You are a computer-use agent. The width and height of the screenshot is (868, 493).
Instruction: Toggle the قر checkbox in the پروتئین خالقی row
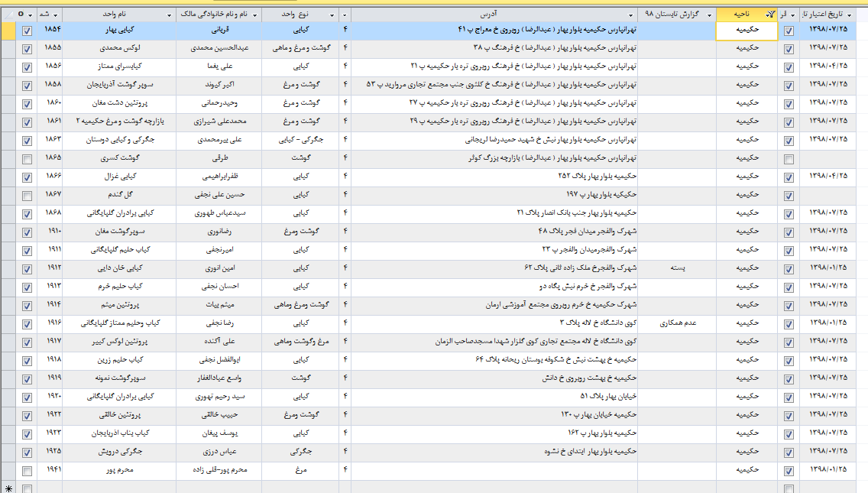tap(789, 417)
